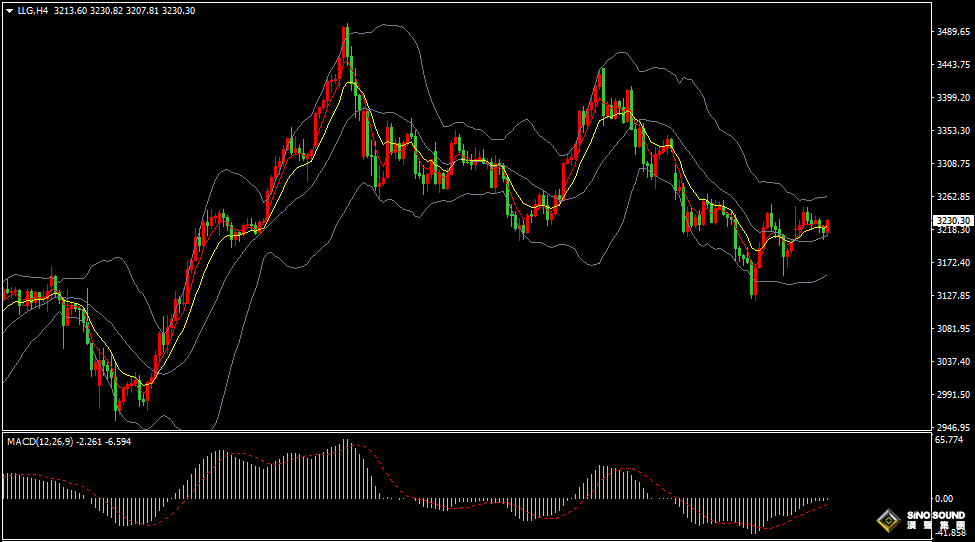Image resolution: width=975 pixels, height=542 pixels.
Task: Click the Sino Sound diamond logo
Action: coord(886,520)
